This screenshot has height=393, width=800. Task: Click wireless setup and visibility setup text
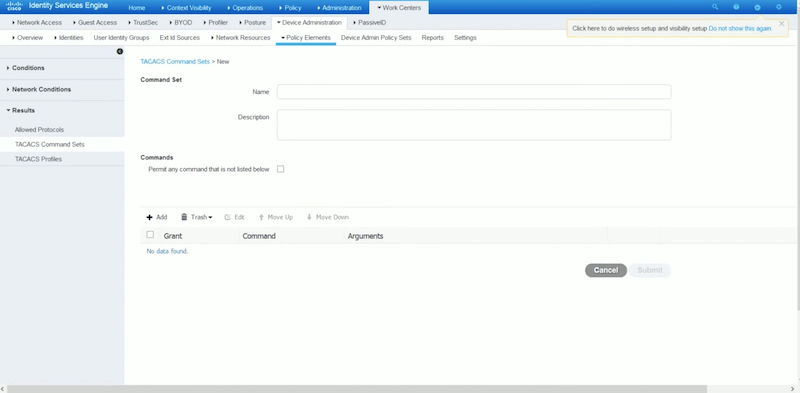[640, 29]
